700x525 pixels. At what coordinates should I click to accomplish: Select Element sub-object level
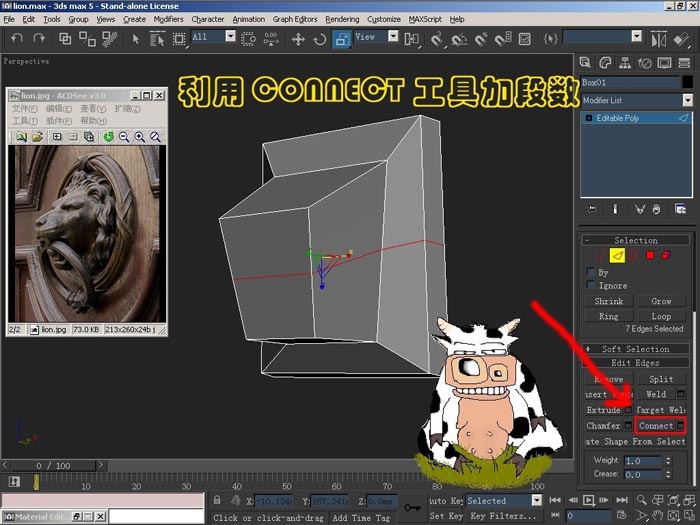pyautogui.click(x=666, y=255)
